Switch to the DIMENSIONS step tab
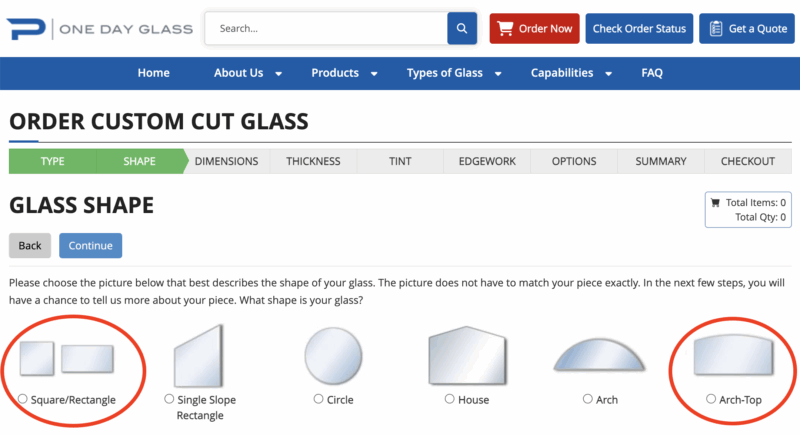 tap(226, 161)
